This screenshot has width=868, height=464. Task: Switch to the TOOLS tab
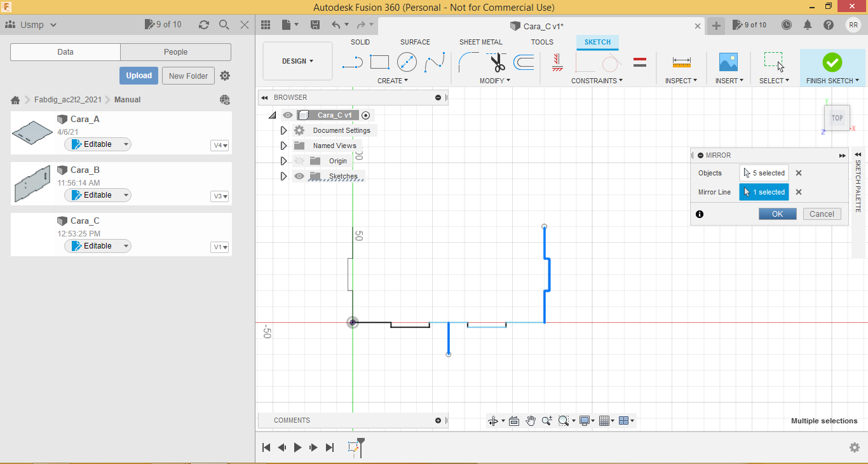pyautogui.click(x=542, y=42)
